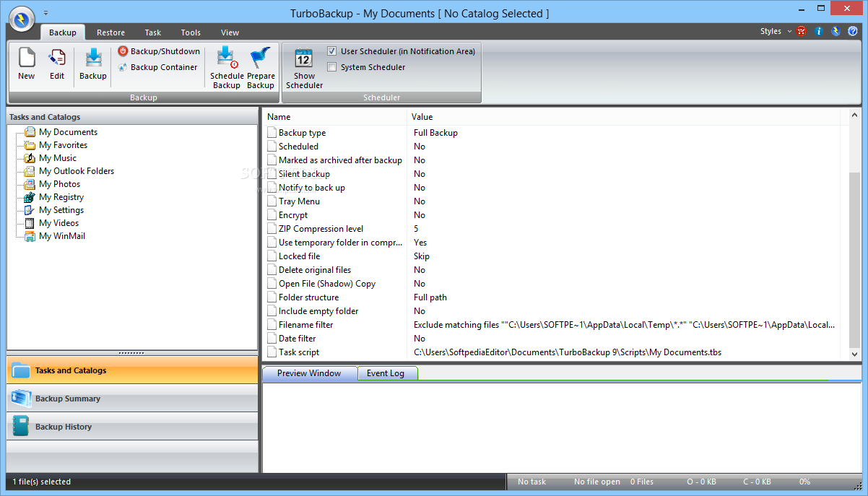The image size is (868, 496).
Task: Select My Registry task
Action: pyautogui.click(x=61, y=197)
